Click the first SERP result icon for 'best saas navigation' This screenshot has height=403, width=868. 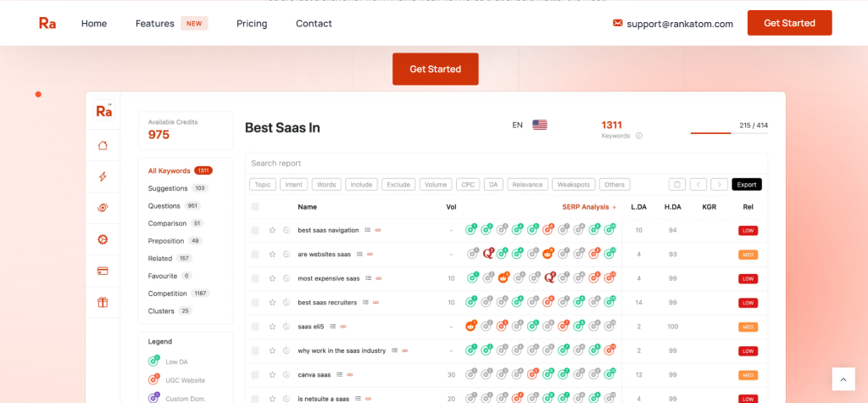click(x=471, y=229)
